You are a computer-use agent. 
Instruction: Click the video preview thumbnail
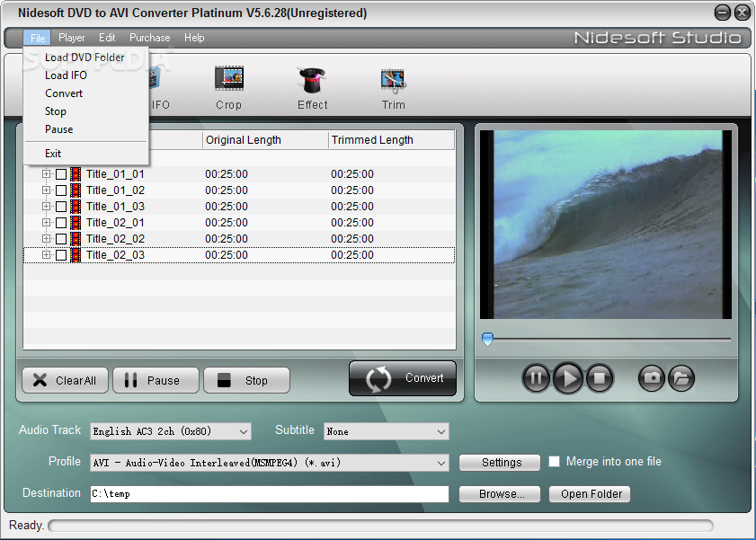(x=606, y=225)
